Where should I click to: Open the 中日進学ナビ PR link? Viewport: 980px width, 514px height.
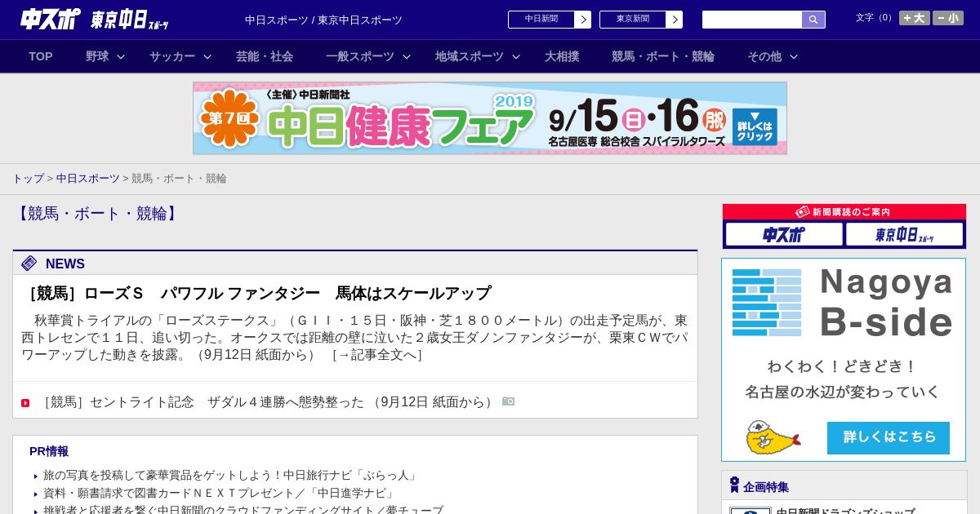pos(220,493)
